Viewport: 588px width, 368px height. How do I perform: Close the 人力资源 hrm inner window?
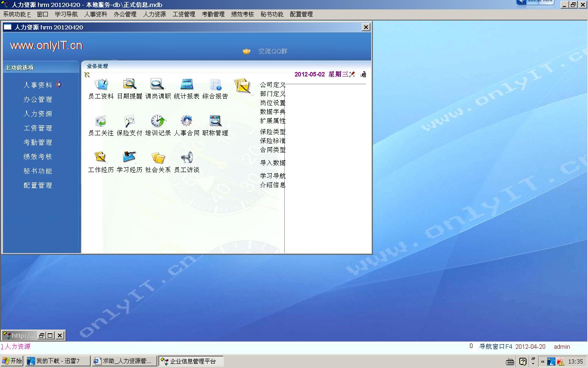click(366, 27)
